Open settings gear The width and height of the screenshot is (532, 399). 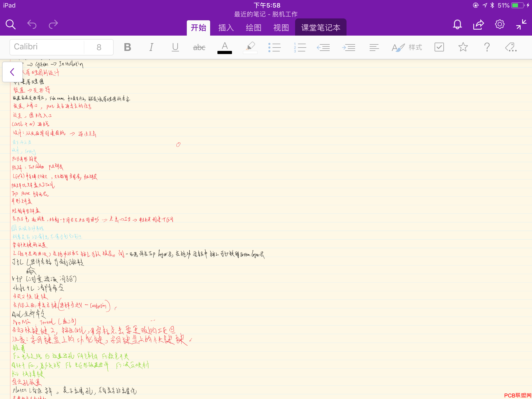pyautogui.click(x=500, y=24)
